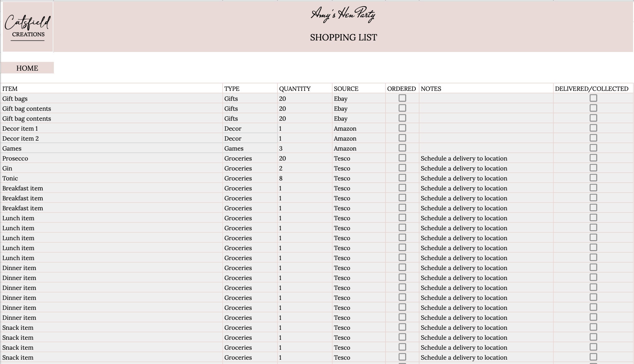Check the Ordered box for Gift bags
The image size is (634, 364).
pos(403,98)
